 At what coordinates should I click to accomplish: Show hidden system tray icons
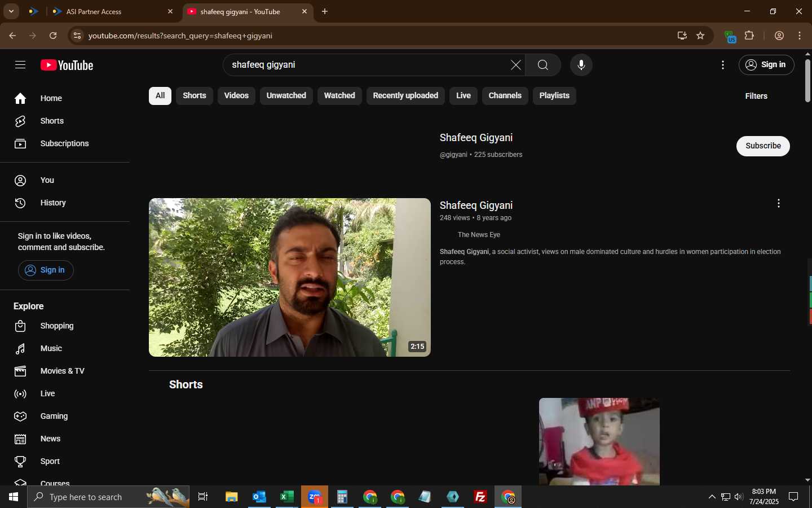click(712, 497)
